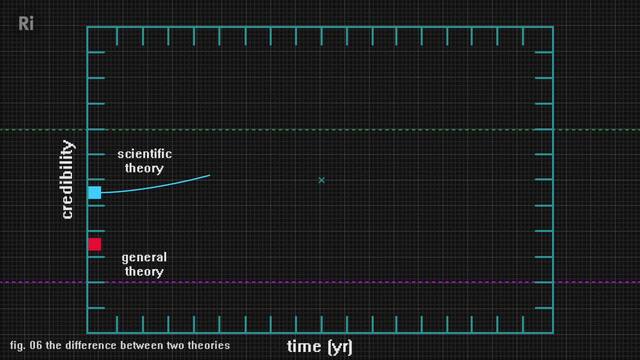
Task: Select the blue square data marker
Action: coord(95,193)
